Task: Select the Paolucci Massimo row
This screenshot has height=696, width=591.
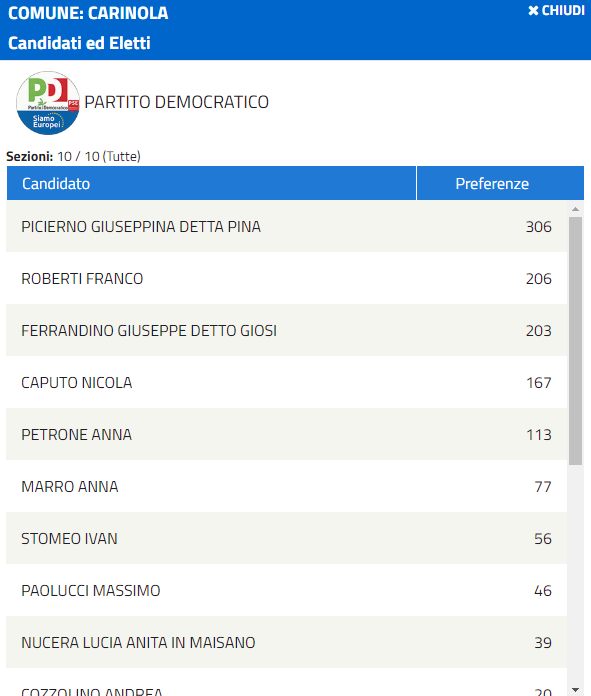Action: [286, 590]
